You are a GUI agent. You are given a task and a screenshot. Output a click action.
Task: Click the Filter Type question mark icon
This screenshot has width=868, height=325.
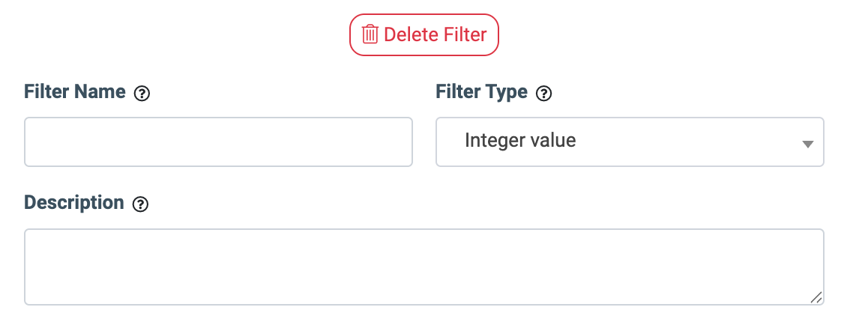coord(544,94)
